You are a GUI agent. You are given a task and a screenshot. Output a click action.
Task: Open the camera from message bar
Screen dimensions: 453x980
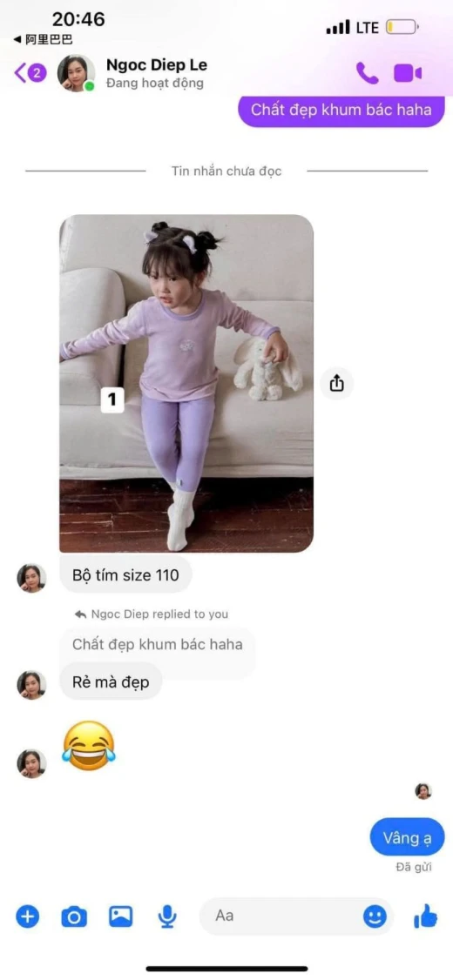(x=74, y=916)
